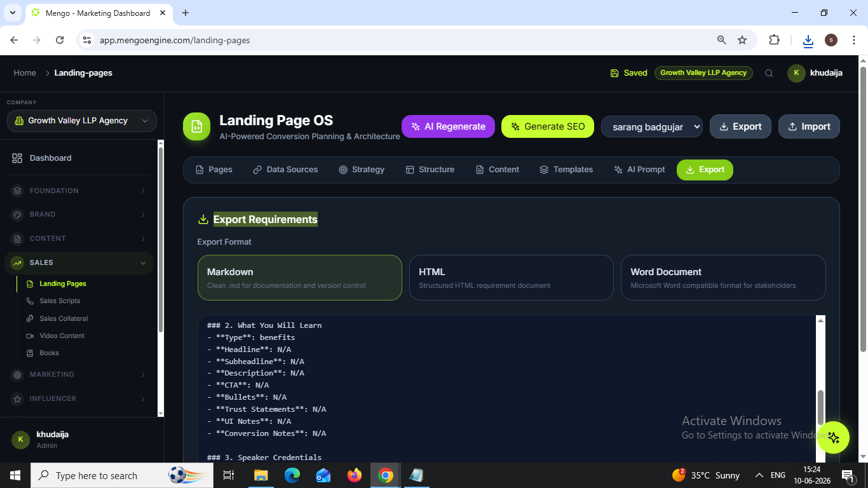This screenshot has width=868, height=488.
Task: Click the Books icon in sidebar
Action: pos(30,353)
